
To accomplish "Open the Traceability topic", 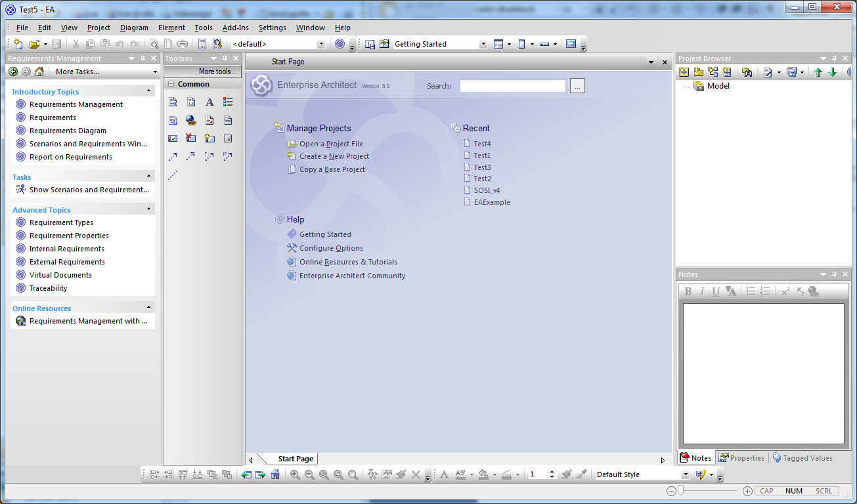I will [48, 288].
